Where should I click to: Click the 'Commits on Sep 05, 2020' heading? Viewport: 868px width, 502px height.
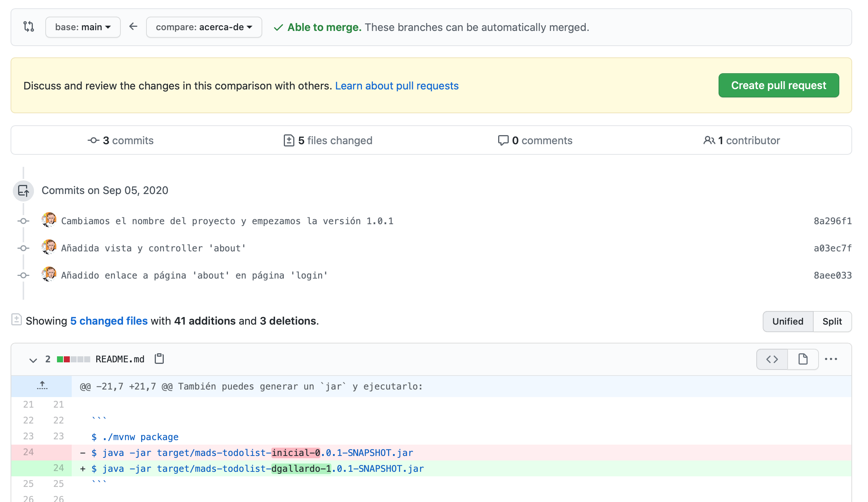(105, 190)
